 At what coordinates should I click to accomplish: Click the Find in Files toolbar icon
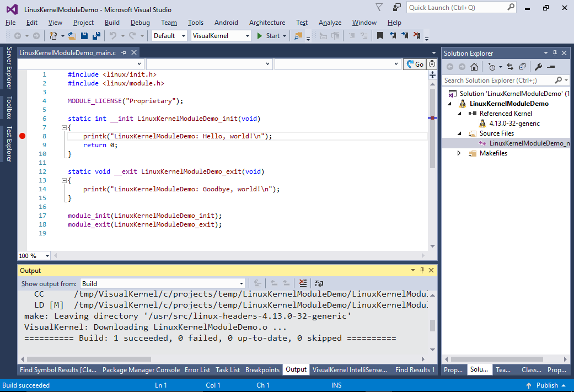[x=298, y=35]
